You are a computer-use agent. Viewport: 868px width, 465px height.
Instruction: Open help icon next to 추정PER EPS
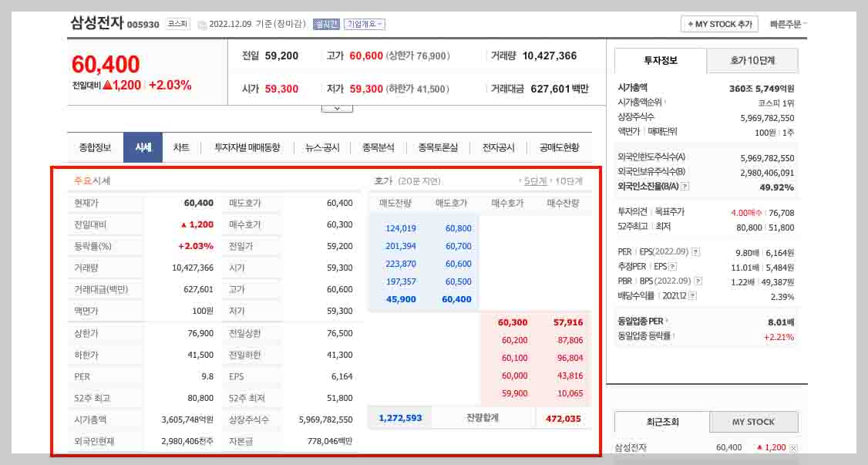(x=673, y=267)
